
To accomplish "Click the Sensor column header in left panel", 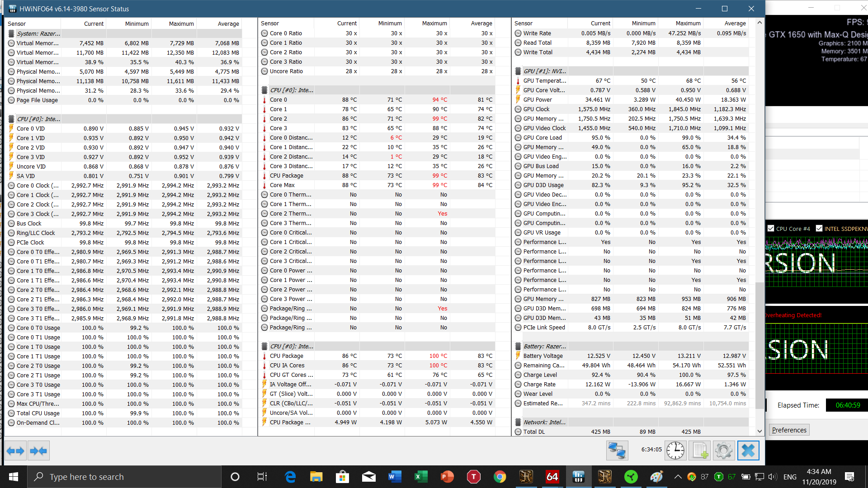I will (x=17, y=24).
